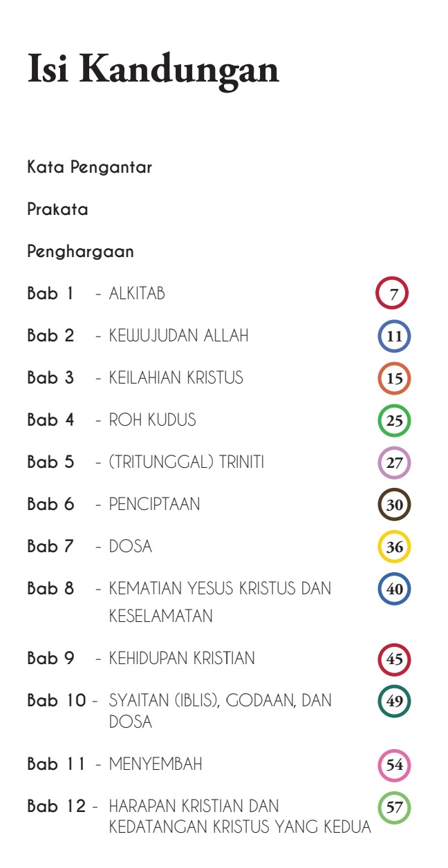Click the Isi Kandungan heading

[x=153, y=70]
